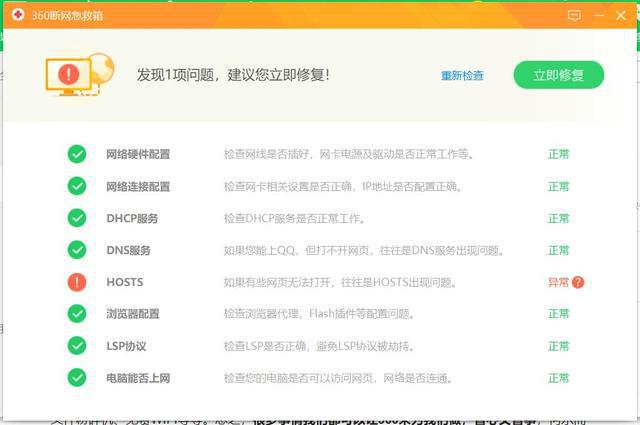
Task: Click the 重新检查 link
Action: point(462,76)
